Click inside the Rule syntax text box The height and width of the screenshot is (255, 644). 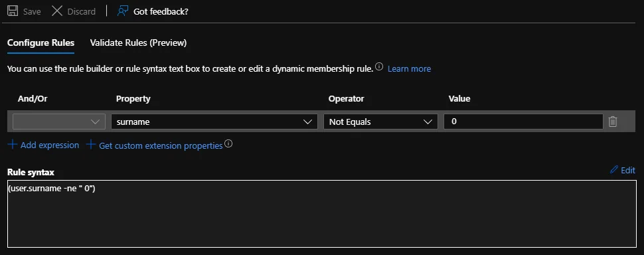322,214
